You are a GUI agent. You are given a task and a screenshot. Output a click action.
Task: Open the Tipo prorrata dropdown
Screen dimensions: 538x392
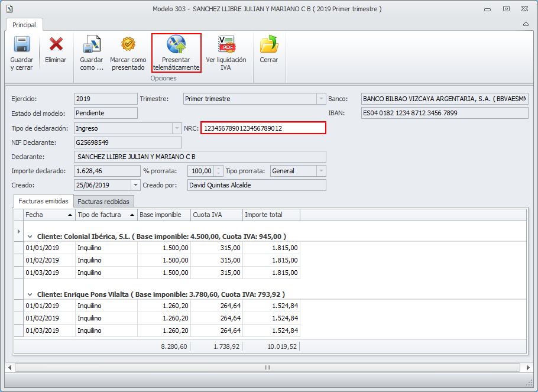pos(321,171)
